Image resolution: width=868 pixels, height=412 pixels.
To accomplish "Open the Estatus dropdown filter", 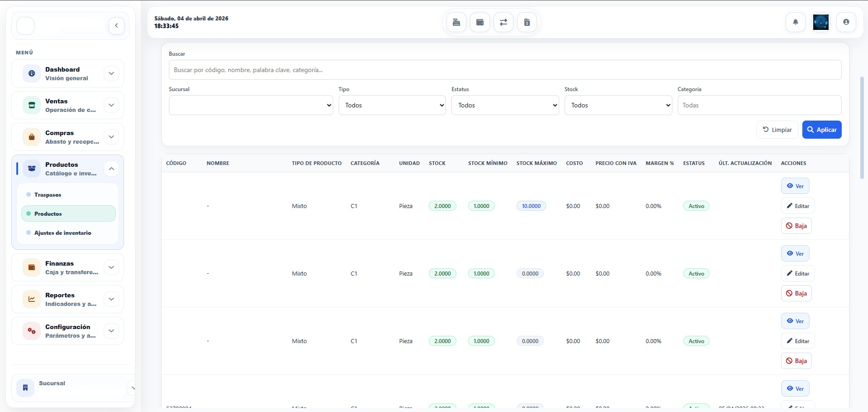I will pyautogui.click(x=505, y=105).
